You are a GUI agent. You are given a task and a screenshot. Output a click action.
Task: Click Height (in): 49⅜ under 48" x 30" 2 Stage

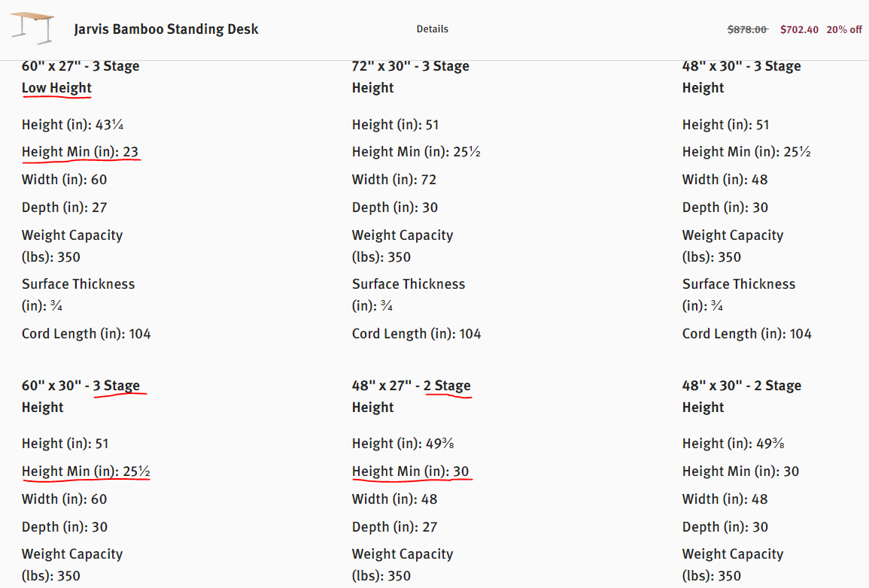pos(734,444)
